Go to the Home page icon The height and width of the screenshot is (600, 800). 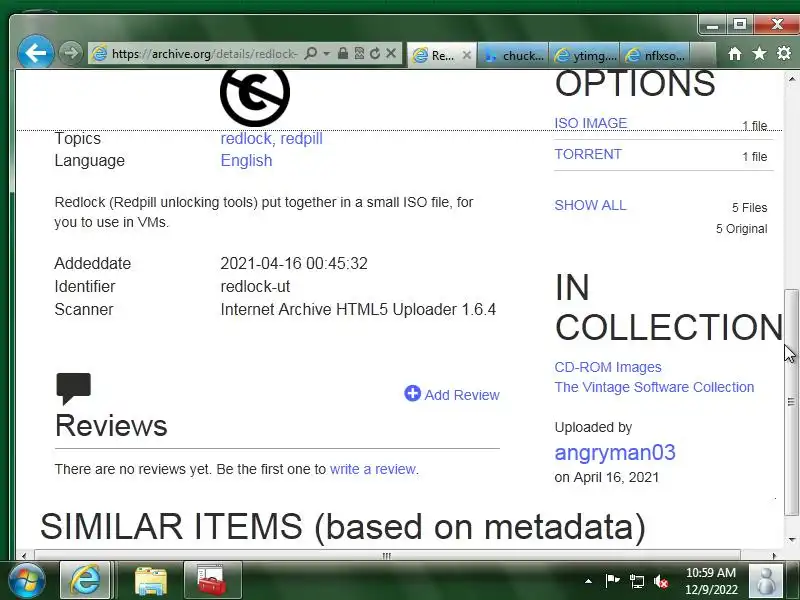[x=735, y=54]
